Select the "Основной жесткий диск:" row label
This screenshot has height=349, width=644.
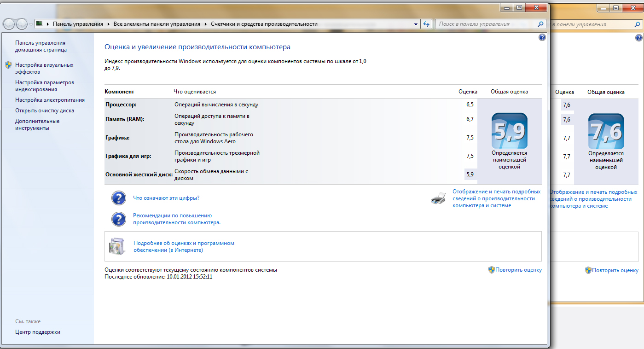tap(139, 174)
